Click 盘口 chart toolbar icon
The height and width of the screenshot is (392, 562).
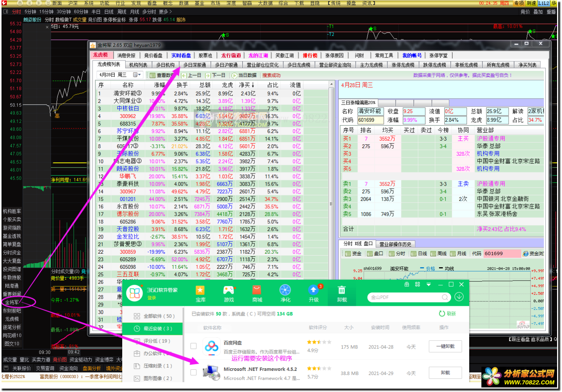click(370, 254)
